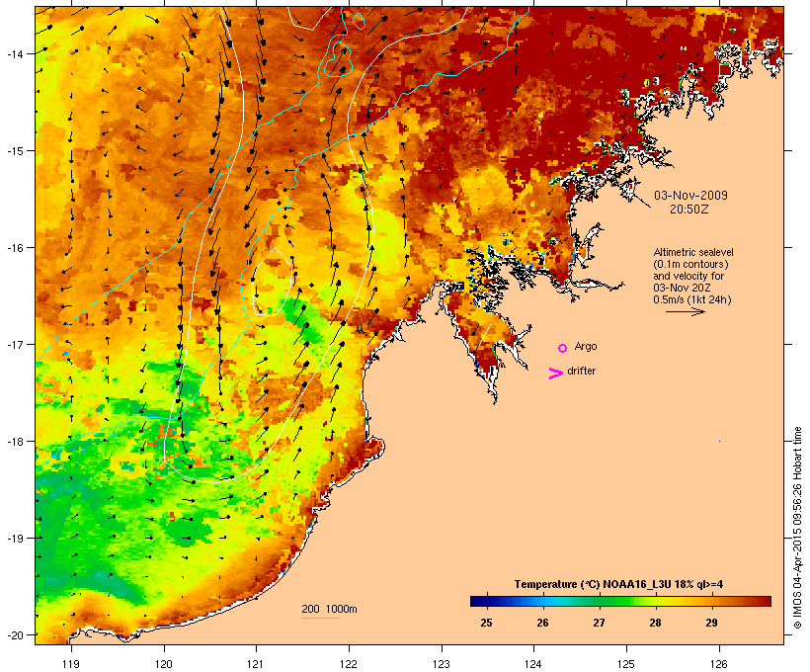The height and width of the screenshot is (672, 810).
Task: Click the latitude axis label '-15'
Action: [x=14, y=151]
